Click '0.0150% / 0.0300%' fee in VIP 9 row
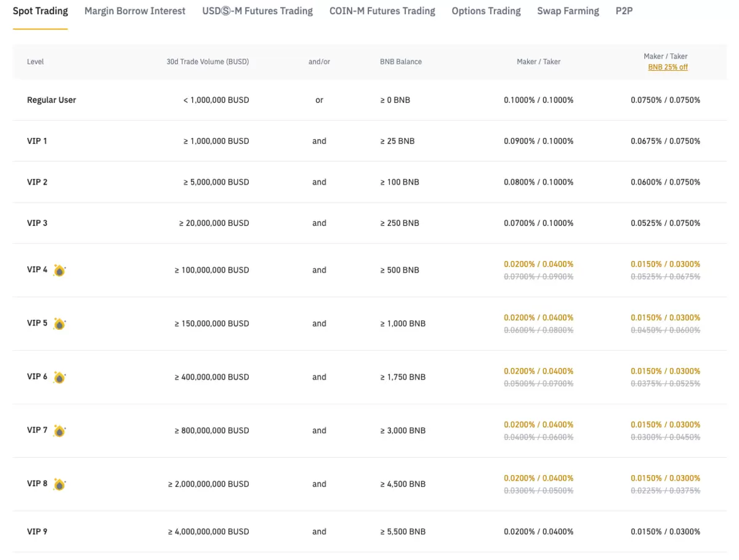The height and width of the screenshot is (560, 739). click(665, 532)
